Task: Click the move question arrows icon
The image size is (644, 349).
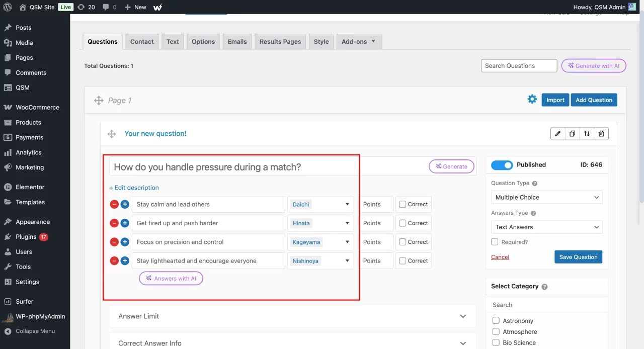Action: (x=587, y=134)
